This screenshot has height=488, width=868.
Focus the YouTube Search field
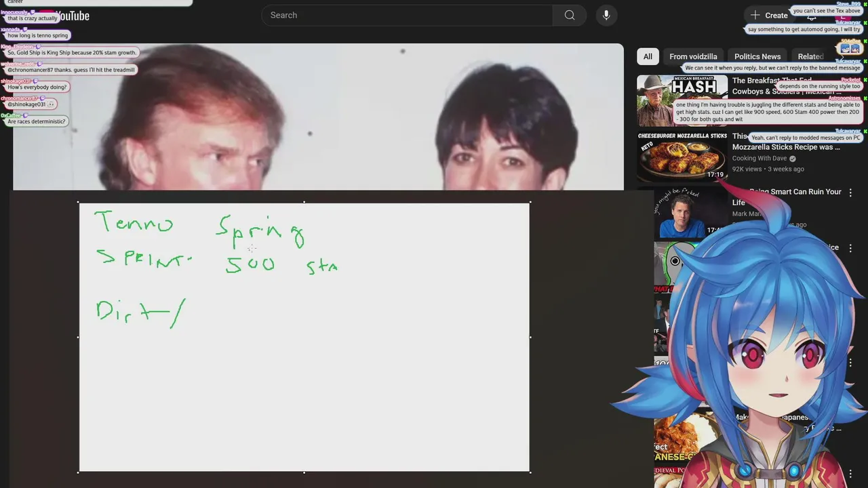tap(407, 15)
